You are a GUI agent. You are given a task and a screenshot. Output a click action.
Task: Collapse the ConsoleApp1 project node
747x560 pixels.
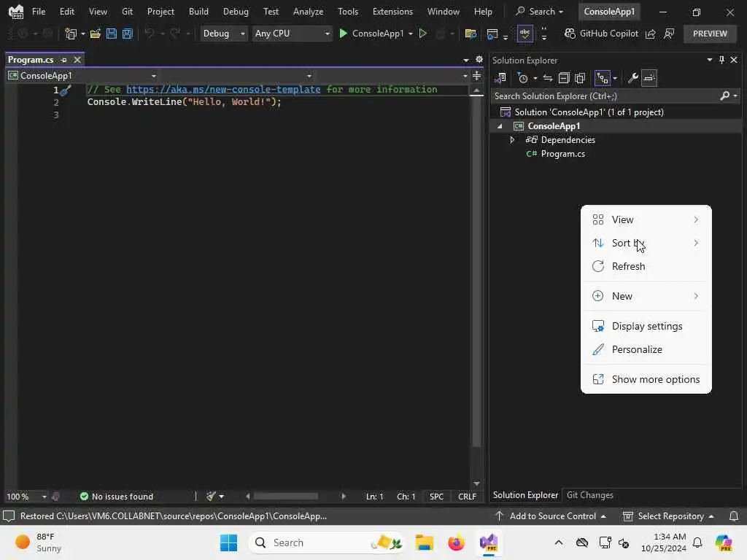click(500, 126)
